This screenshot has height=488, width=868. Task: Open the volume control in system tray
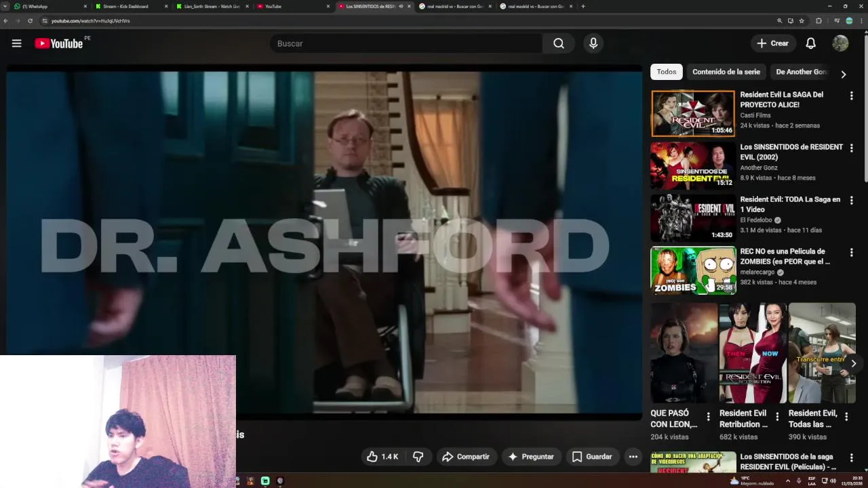pyautogui.click(x=833, y=481)
